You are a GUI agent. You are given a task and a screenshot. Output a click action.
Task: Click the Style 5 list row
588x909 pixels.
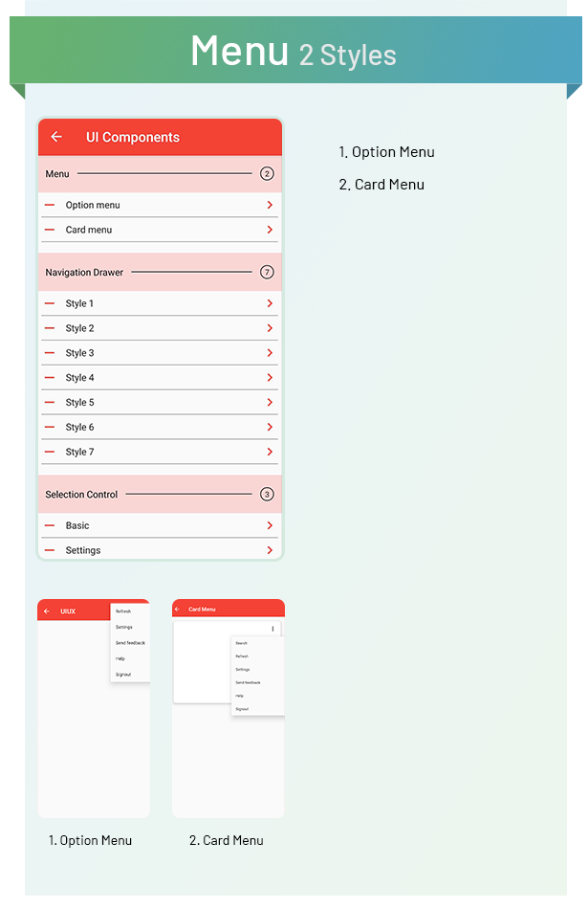(80, 403)
